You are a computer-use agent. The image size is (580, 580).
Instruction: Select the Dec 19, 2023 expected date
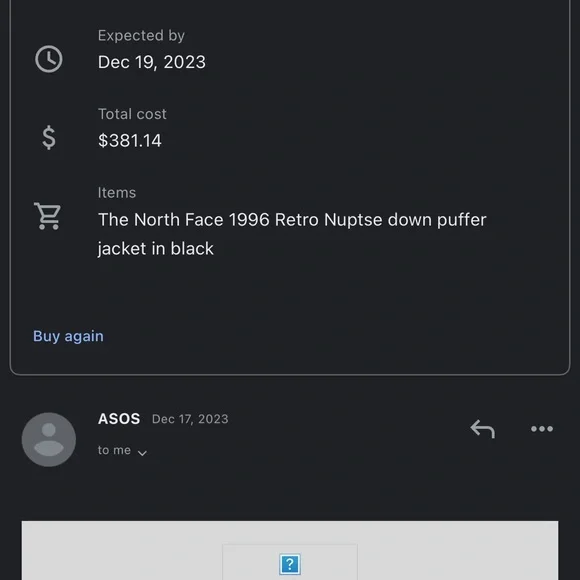tap(152, 62)
